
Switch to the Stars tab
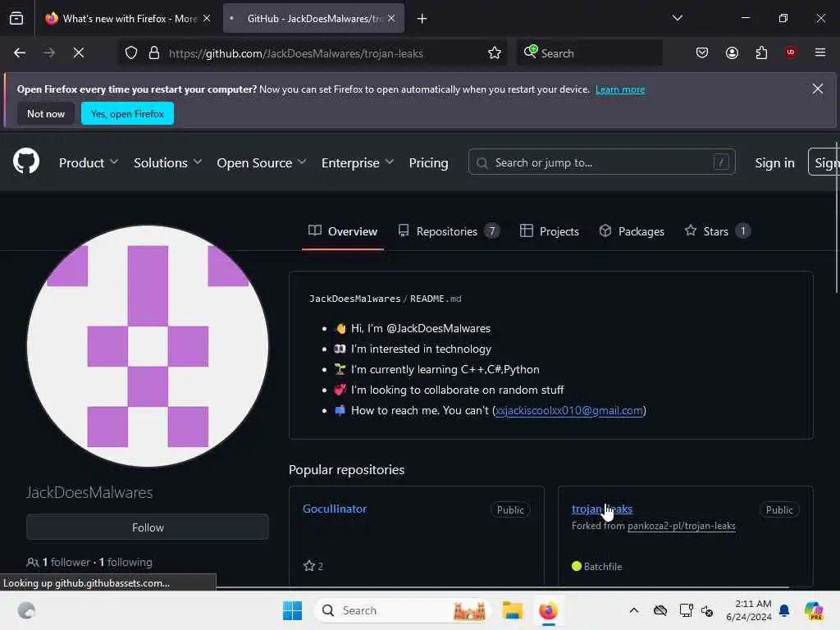coord(717,231)
